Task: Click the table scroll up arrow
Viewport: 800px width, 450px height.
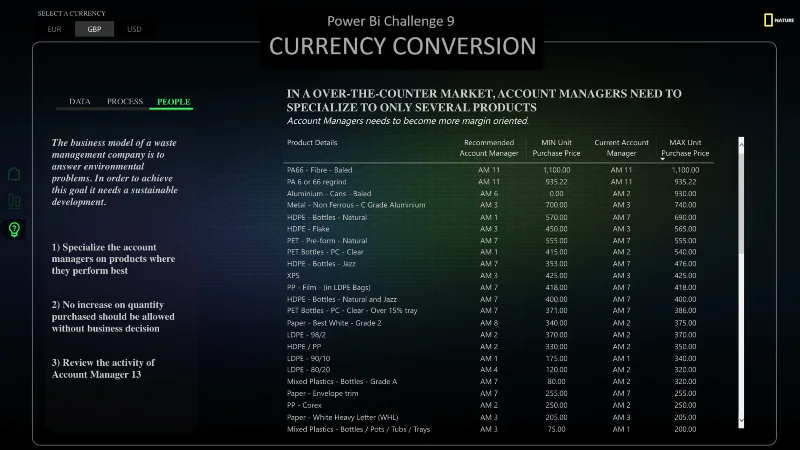Action: [x=741, y=144]
